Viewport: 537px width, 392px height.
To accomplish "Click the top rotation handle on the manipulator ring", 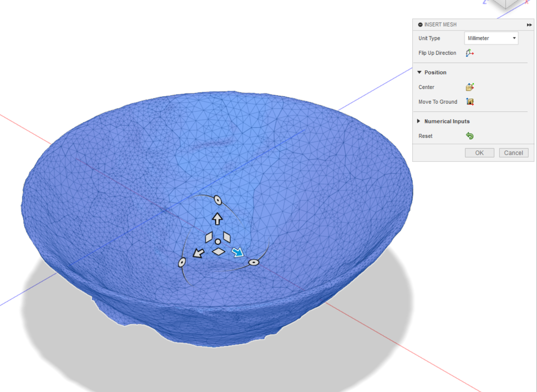I will click(x=218, y=199).
